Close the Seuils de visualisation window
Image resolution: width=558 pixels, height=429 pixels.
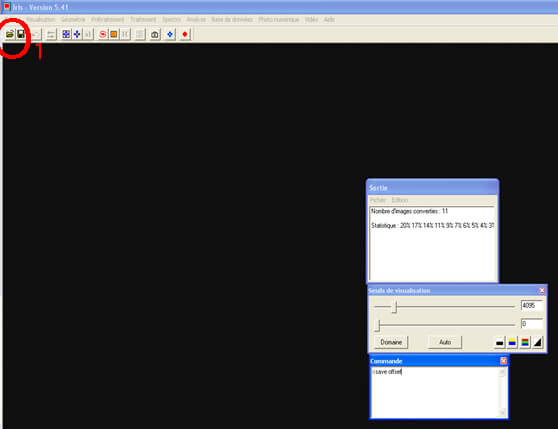tap(542, 291)
